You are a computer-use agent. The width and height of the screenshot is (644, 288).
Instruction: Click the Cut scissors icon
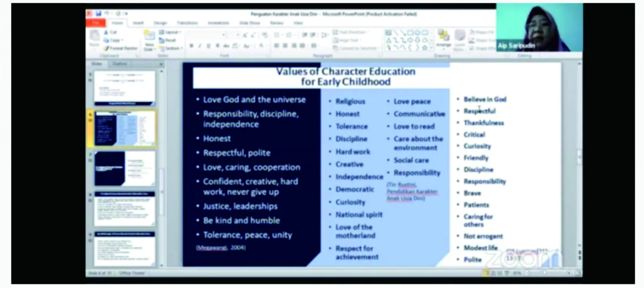pyautogui.click(x=106, y=32)
